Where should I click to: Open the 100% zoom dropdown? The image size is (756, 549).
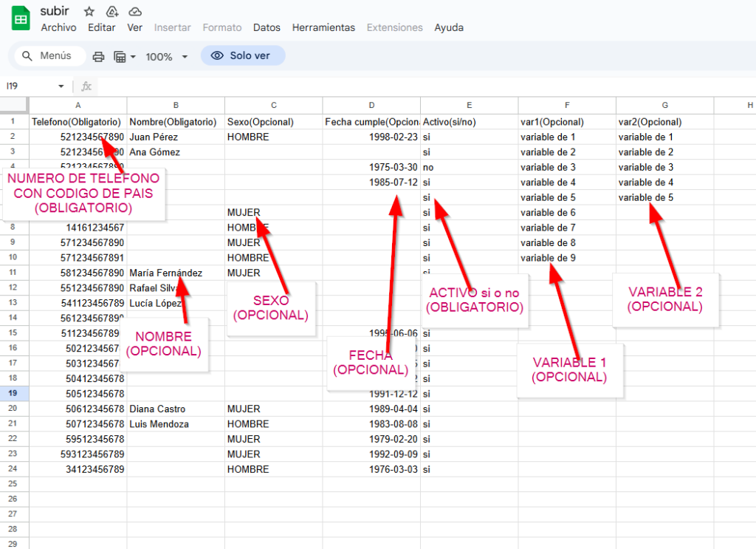point(166,57)
